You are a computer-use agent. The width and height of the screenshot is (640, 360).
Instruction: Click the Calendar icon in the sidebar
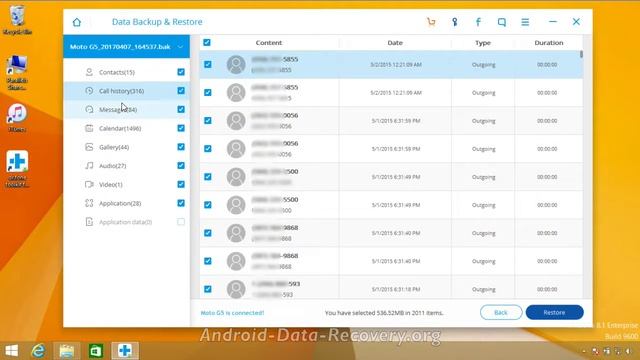[x=89, y=128]
